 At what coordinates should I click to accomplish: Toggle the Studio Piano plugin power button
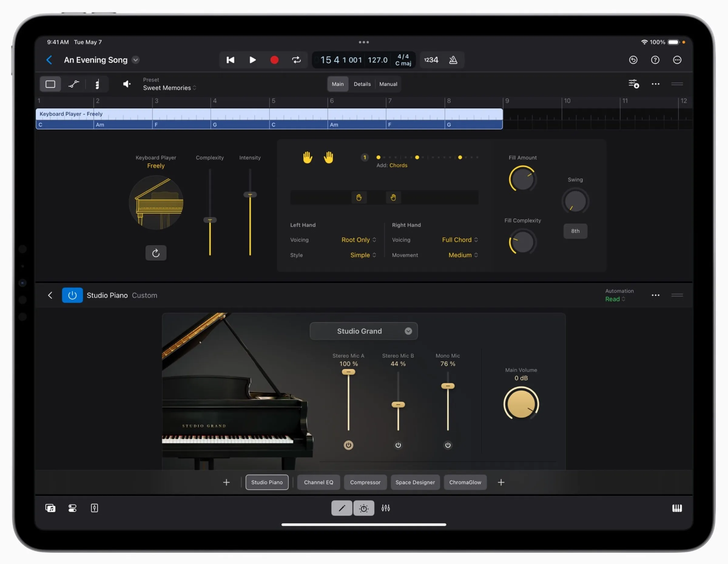pyautogui.click(x=72, y=295)
